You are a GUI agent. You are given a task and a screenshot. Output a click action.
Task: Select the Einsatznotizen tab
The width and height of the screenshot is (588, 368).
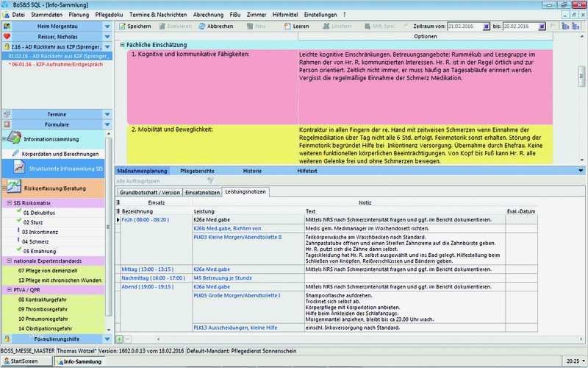coord(203,192)
